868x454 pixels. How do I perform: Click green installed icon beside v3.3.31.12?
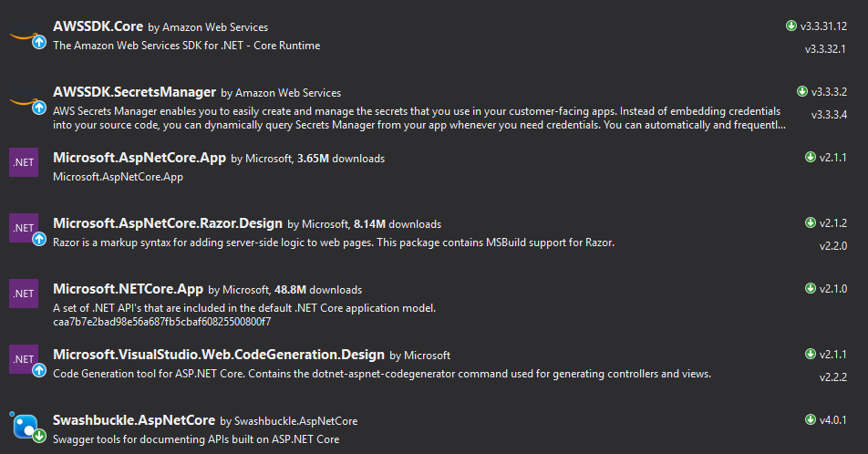[x=791, y=26]
